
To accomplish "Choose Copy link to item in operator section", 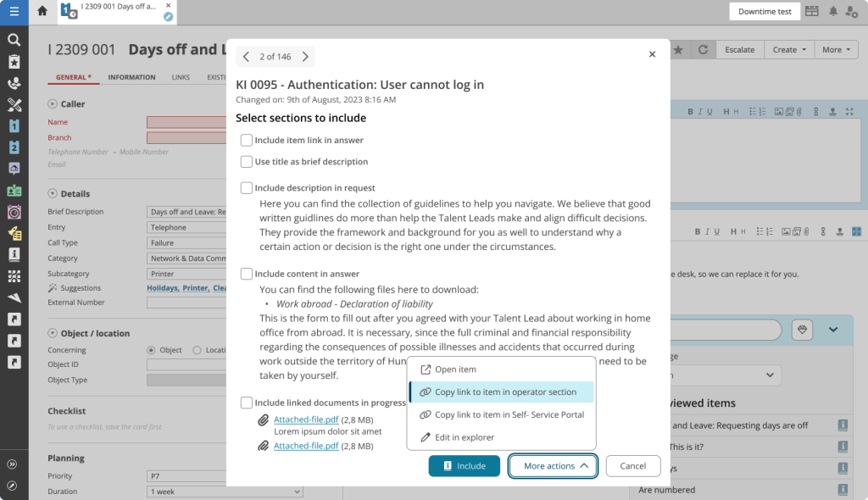I will [505, 392].
